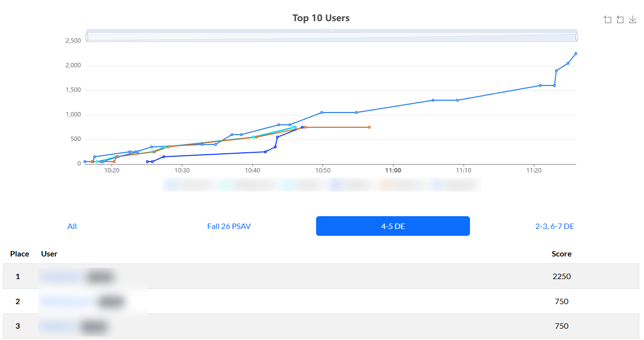Switch to the 2-3, 6-7 DE tab

[555, 227]
